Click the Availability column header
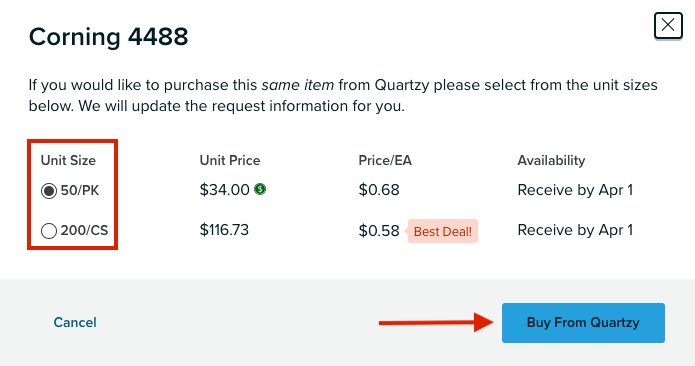This screenshot has height=366, width=695. pyautogui.click(x=551, y=160)
